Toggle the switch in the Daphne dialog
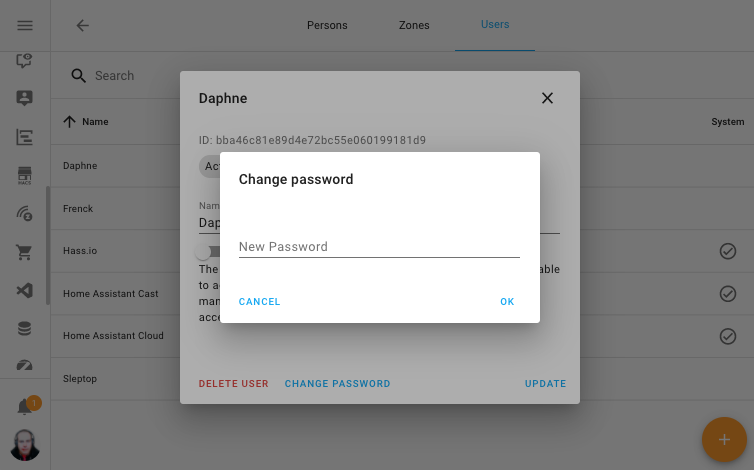 click(208, 253)
